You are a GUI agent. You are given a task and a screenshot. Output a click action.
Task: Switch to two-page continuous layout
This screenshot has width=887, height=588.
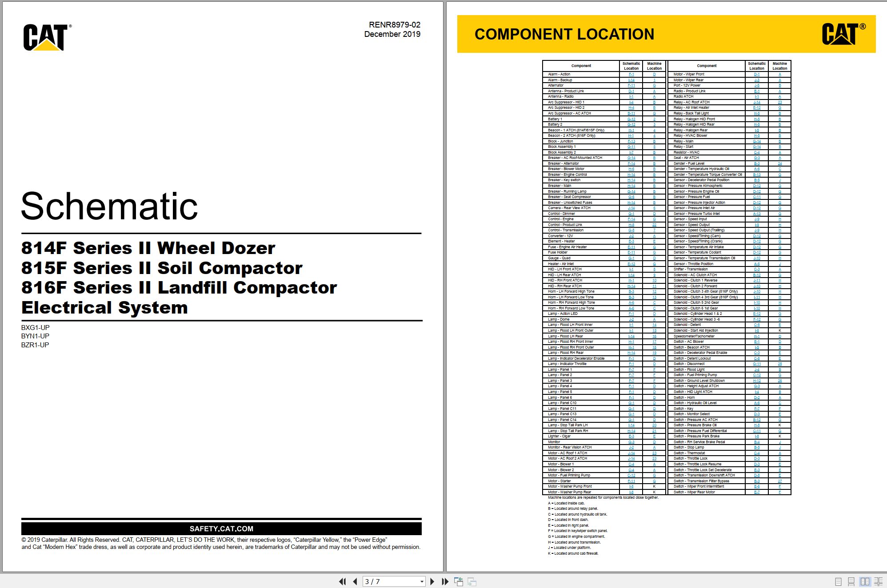click(x=879, y=581)
